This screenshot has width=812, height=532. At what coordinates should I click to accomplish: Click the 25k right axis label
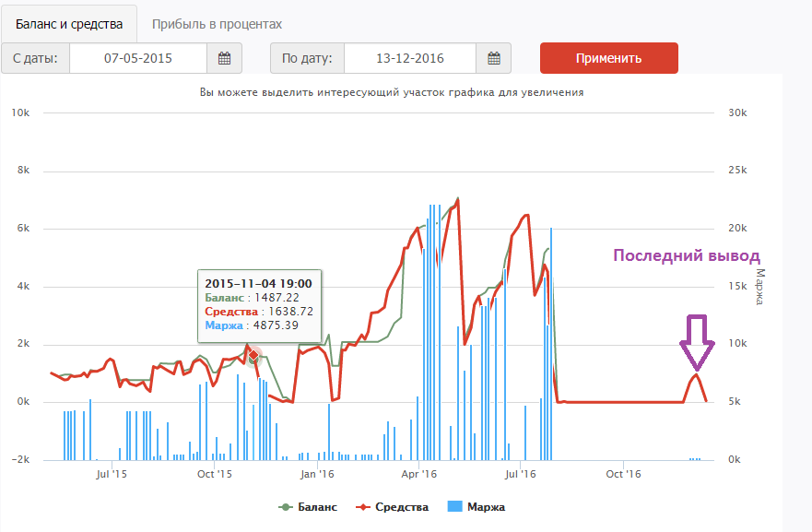coord(737,170)
